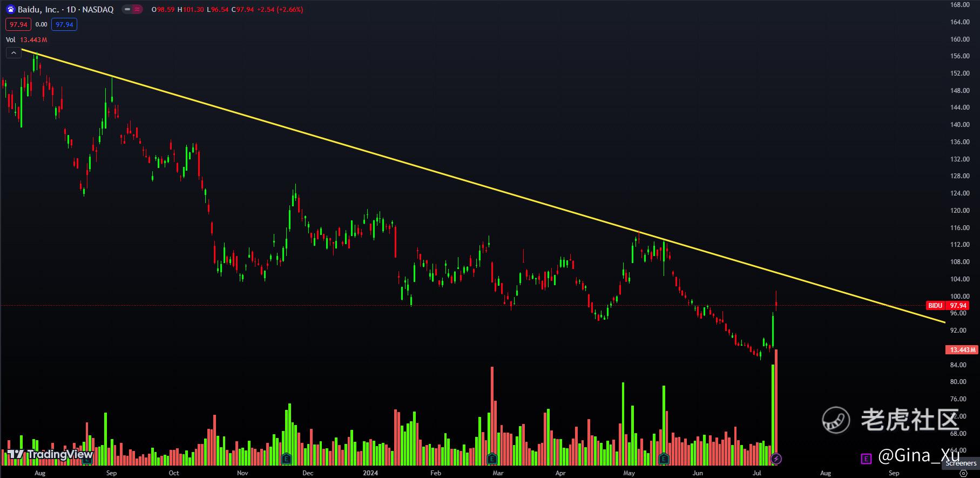Click the Vol indicator label
The width and height of the screenshot is (980, 478).
[11, 40]
